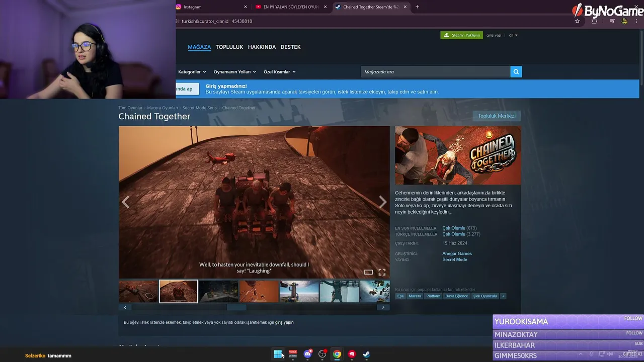Enter fullscreen on the game video
Viewport: 644px width, 362px height.
(x=382, y=272)
